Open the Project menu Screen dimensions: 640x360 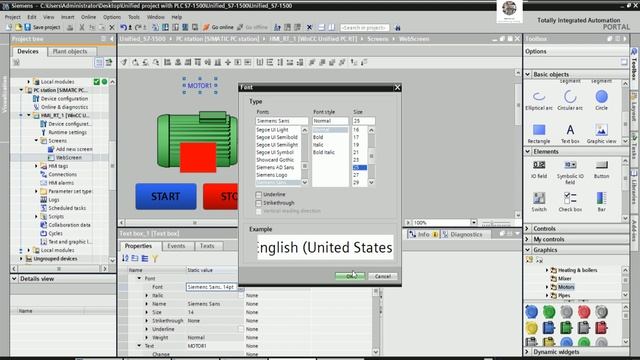(12, 17)
